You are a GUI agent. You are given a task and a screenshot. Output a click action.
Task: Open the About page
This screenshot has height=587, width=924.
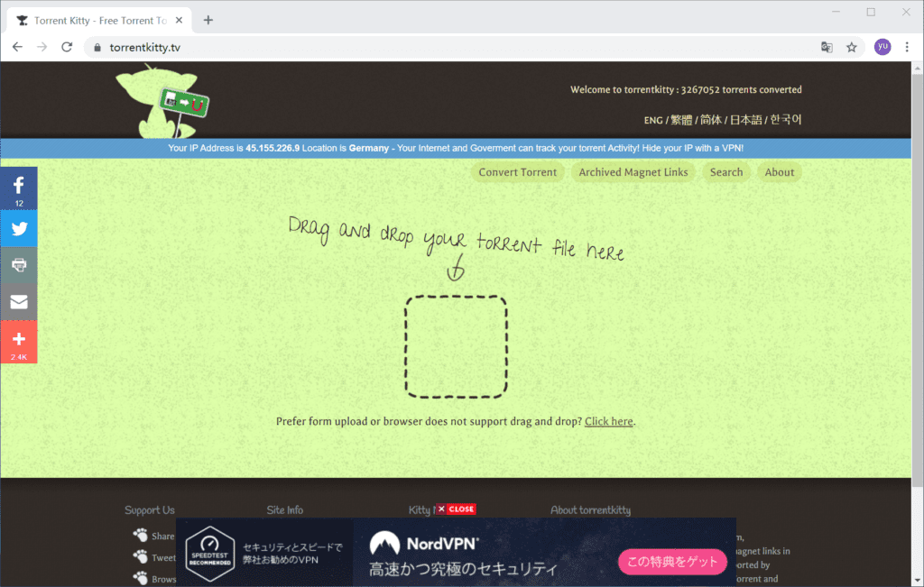[779, 172]
